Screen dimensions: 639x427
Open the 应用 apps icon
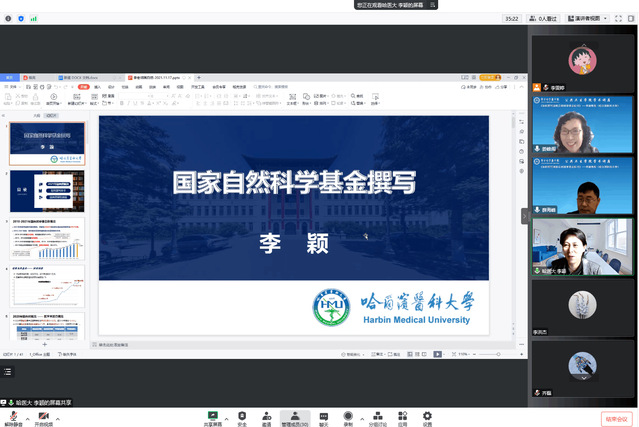pyautogui.click(x=402, y=414)
